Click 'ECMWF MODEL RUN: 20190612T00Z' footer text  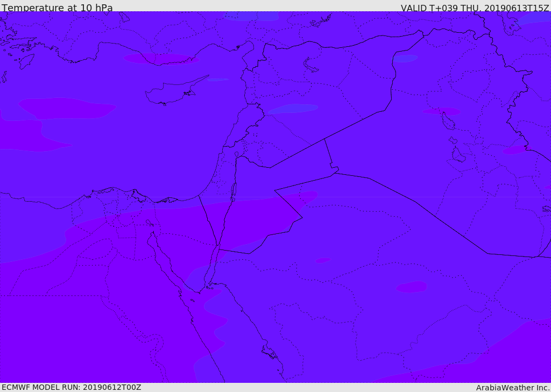tap(72, 388)
